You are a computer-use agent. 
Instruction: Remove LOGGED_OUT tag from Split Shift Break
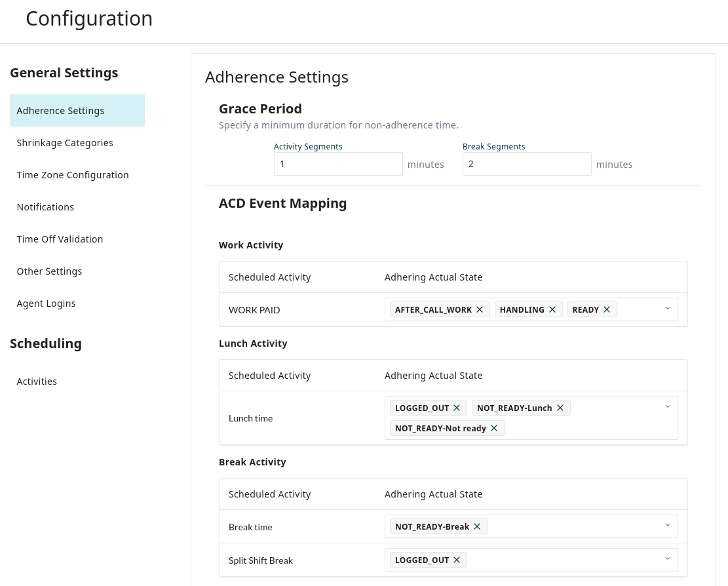[x=457, y=560]
